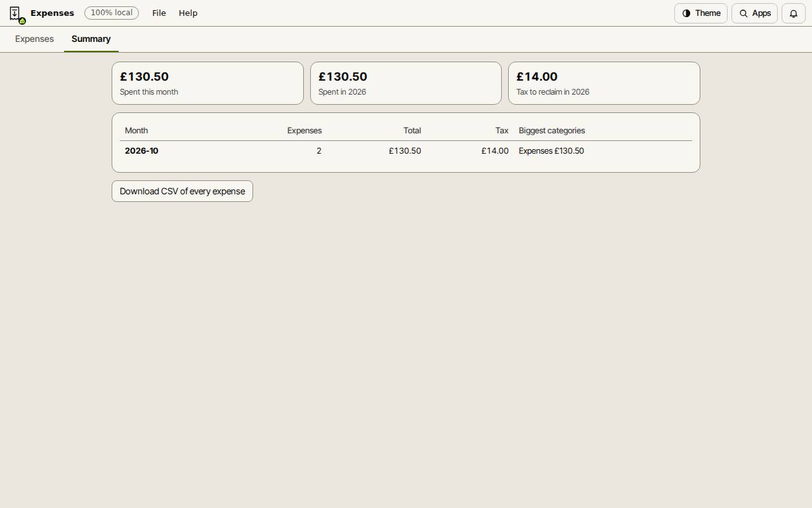
Task: Click the Biggest categories column header
Action: tap(552, 130)
